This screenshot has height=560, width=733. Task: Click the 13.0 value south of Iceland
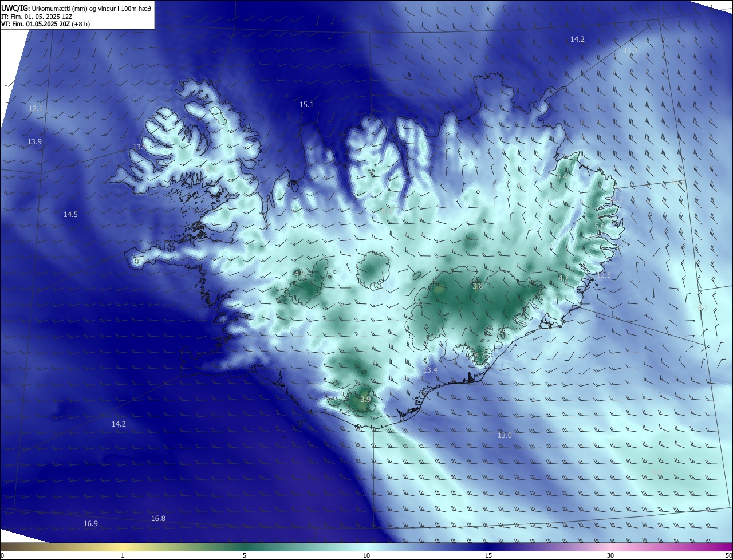505,436
